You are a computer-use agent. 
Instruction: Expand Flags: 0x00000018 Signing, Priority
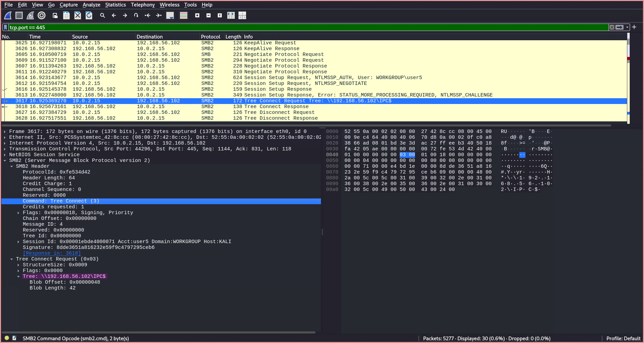tap(18, 213)
